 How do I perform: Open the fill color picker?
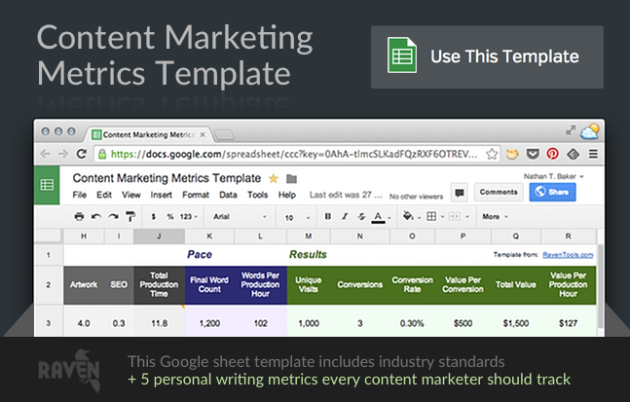411,216
